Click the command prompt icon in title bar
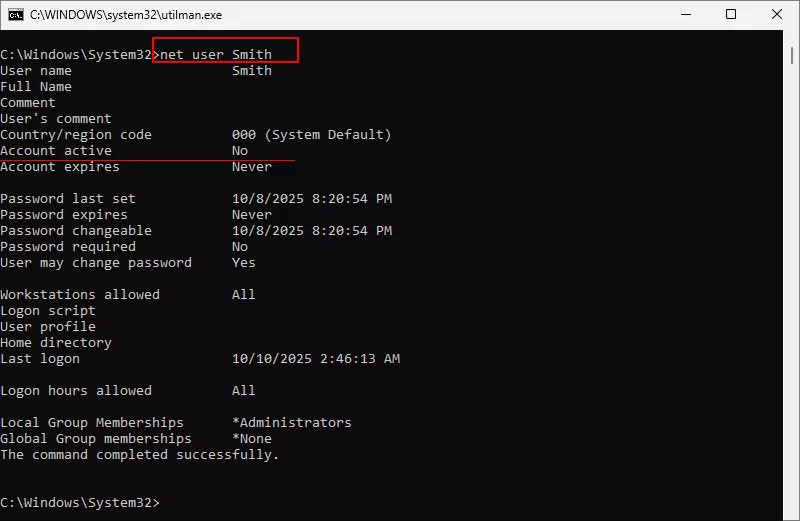 click(x=16, y=15)
